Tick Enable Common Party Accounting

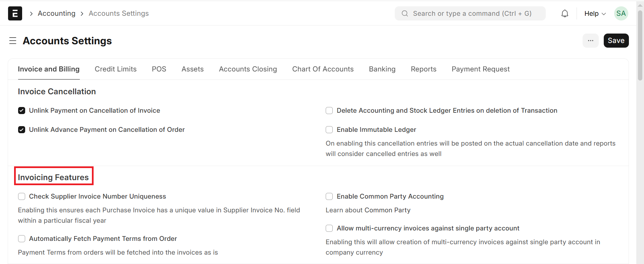(329, 197)
